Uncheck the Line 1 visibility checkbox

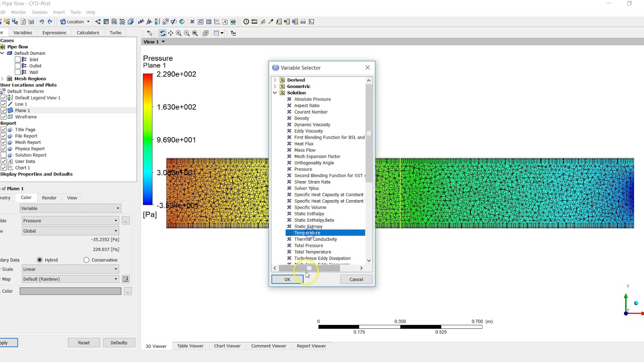point(4,104)
